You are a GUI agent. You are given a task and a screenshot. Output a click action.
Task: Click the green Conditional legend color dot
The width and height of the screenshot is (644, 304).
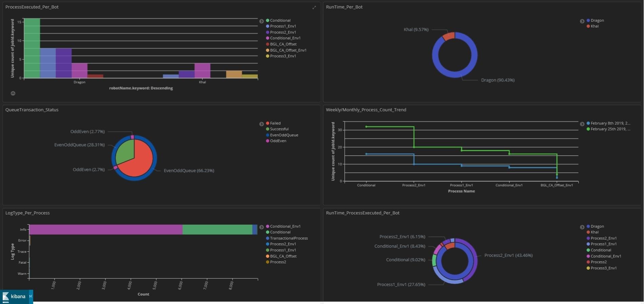point(268,20)
